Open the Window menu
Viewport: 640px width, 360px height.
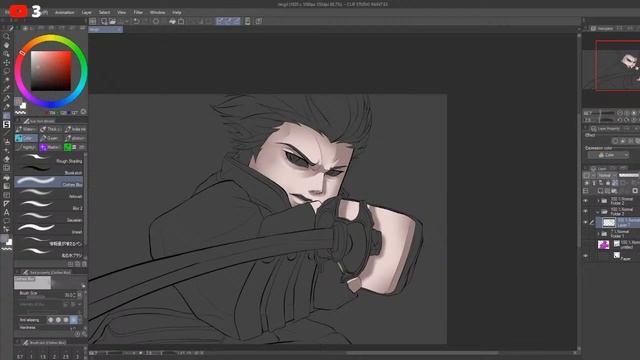(157, 12)
